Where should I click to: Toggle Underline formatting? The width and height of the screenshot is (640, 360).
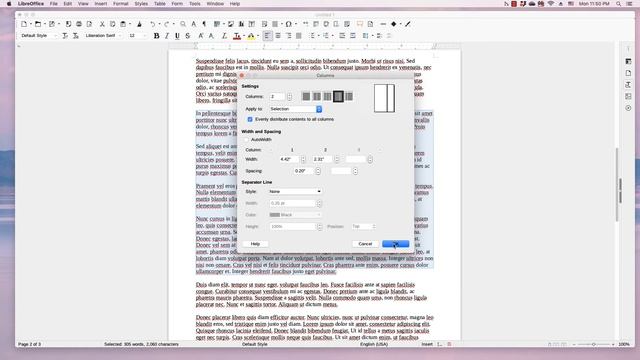point(177,36)
